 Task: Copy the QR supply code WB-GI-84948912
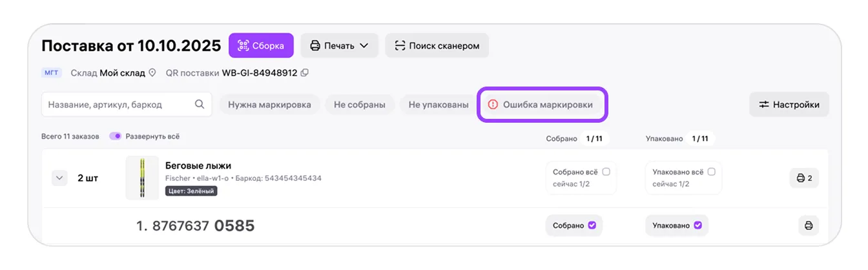pos(305,73)
